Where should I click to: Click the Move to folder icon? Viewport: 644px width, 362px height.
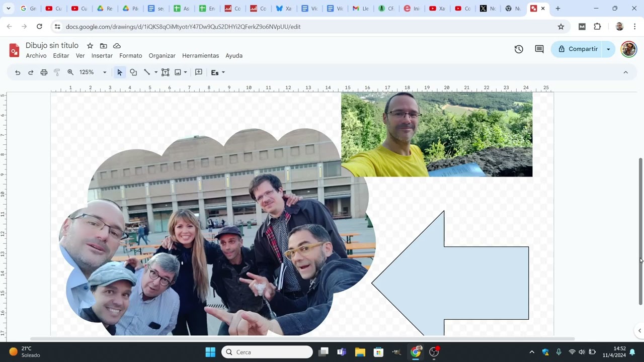pos(104,46)
